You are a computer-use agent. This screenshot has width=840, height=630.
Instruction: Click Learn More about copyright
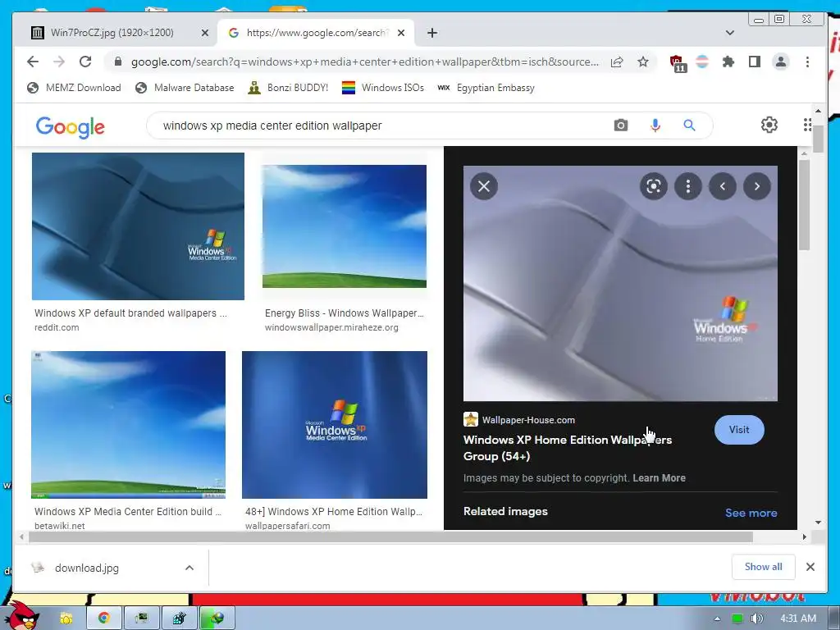coord(659,478)
